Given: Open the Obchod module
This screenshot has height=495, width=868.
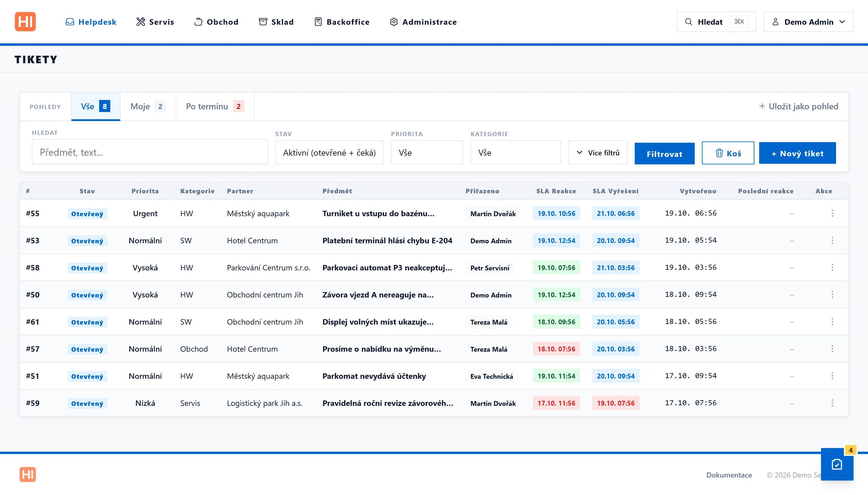Looking at the screenshot, I should point(216,22).
